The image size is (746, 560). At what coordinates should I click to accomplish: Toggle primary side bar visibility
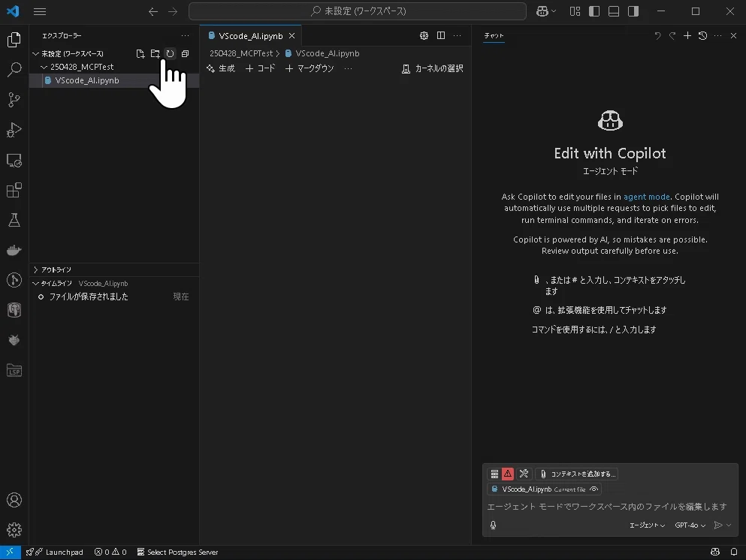coord(594,11)
